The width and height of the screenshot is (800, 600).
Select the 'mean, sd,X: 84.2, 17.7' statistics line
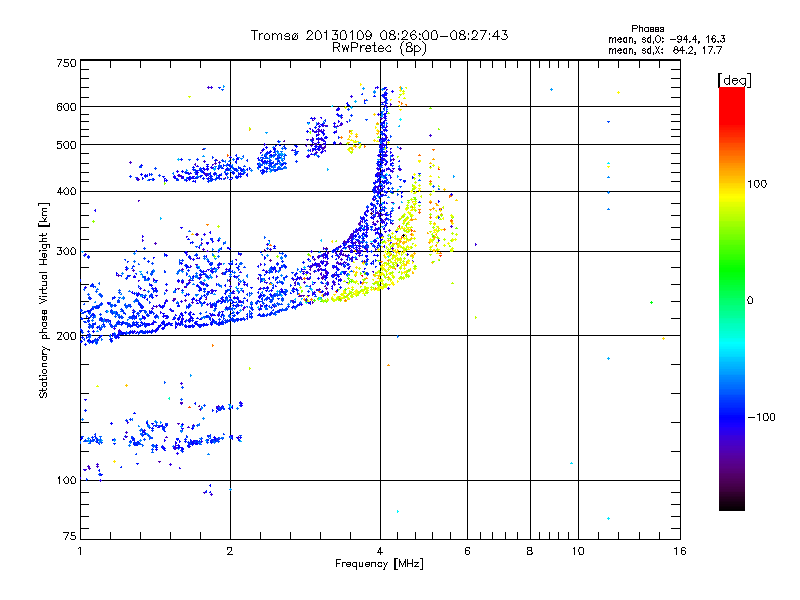coord(665,50)
